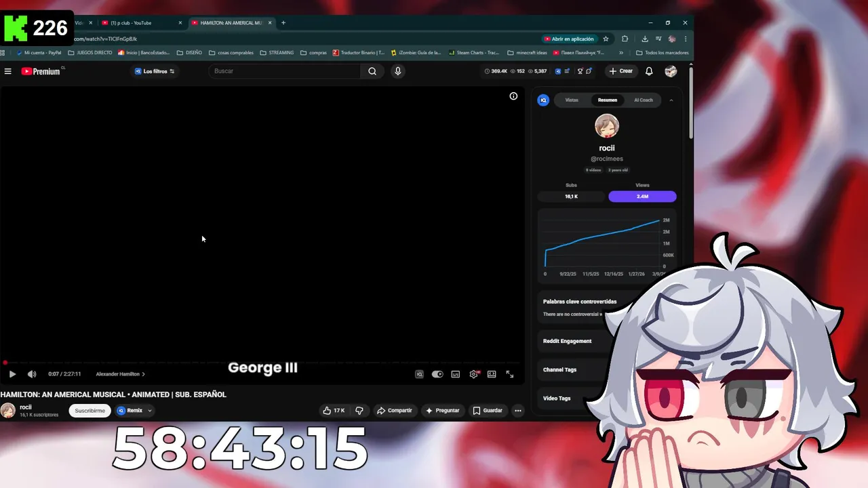
Task: Click Abrir en aplicación in address bar
Action: pos(569,39)
